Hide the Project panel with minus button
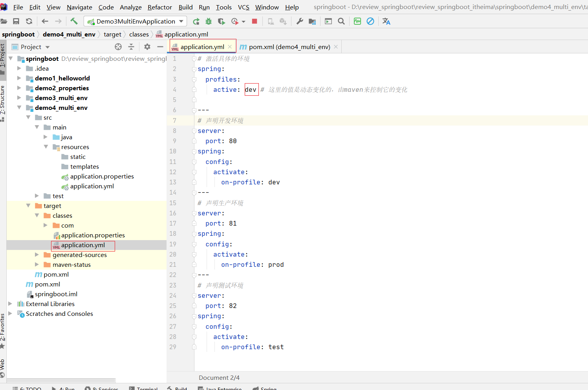 160,47
